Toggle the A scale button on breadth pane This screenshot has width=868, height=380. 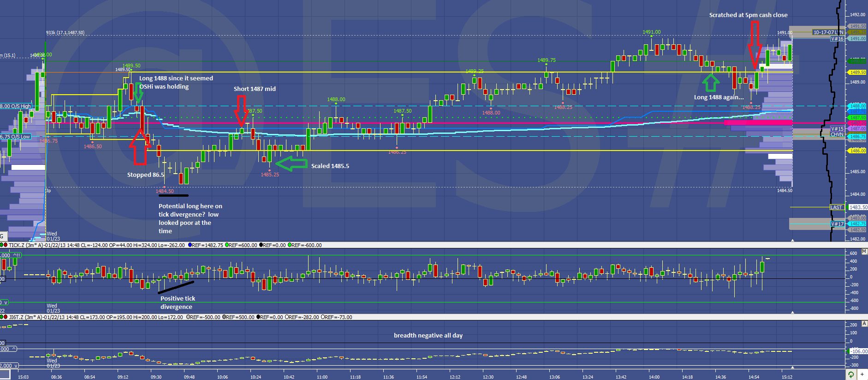(864, 324)
